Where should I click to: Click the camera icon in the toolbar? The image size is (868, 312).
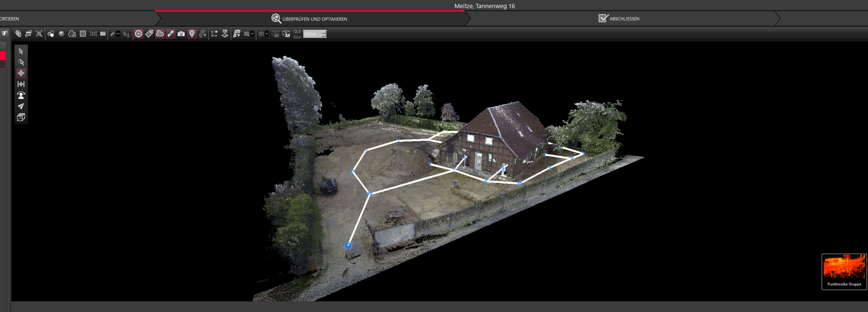pyautogui.click(x=181, y=34)
